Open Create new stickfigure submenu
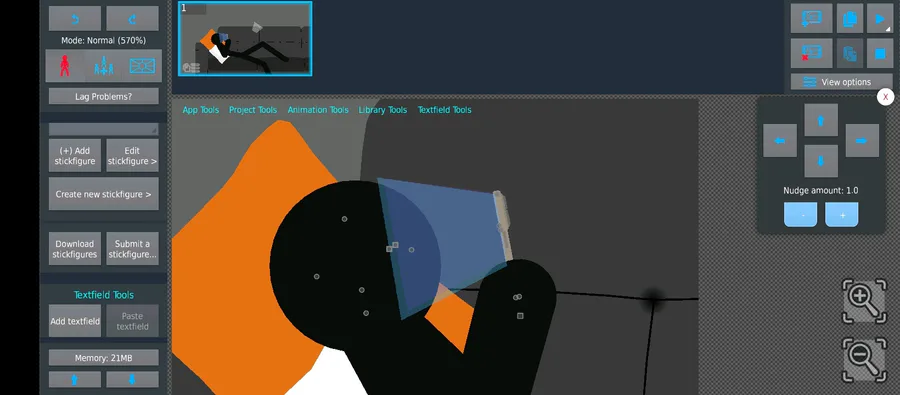 click(x=104, y=194)
